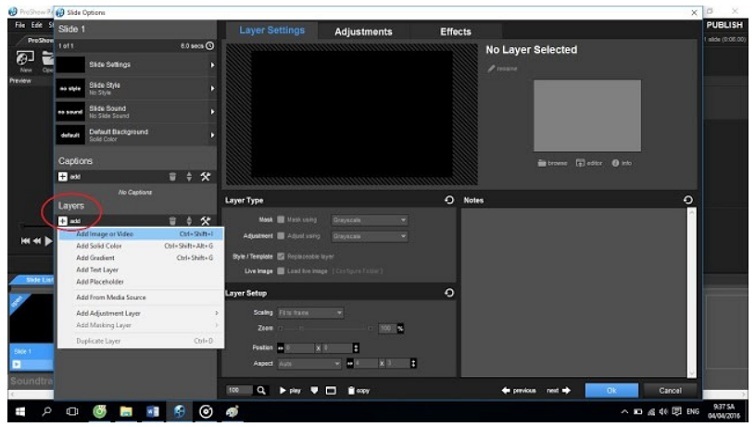Open the Aspect Auto dropdown
Image resolution: width=755 pixels, height=427 pixels.
(310, 362)
